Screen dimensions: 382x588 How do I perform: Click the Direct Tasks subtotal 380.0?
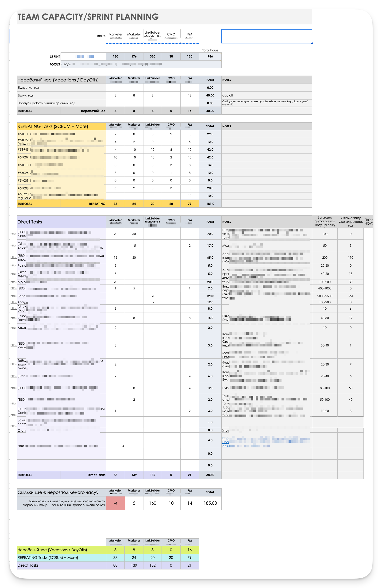click(x=210, y=475)
